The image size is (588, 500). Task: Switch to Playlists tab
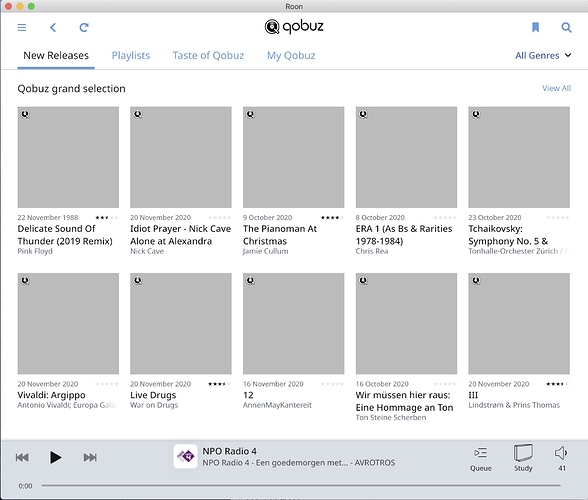pos(130,56)
